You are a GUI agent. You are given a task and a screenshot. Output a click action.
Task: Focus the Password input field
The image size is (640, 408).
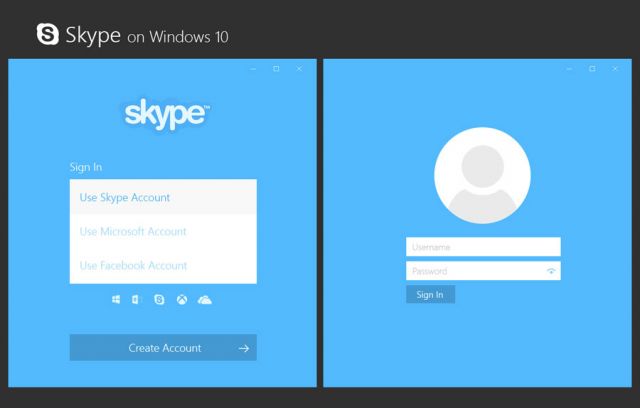tap(483, 271)
